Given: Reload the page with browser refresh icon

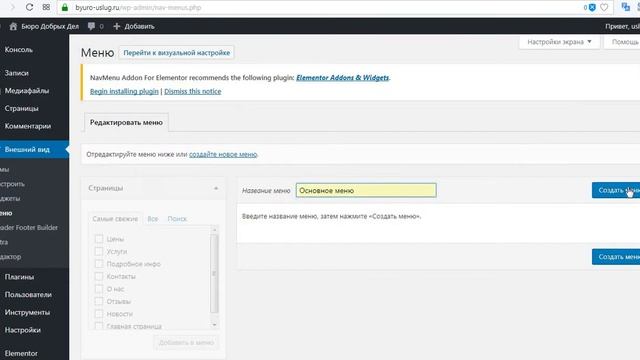Looking at the screenshot, I should click(x=29, y=7).
